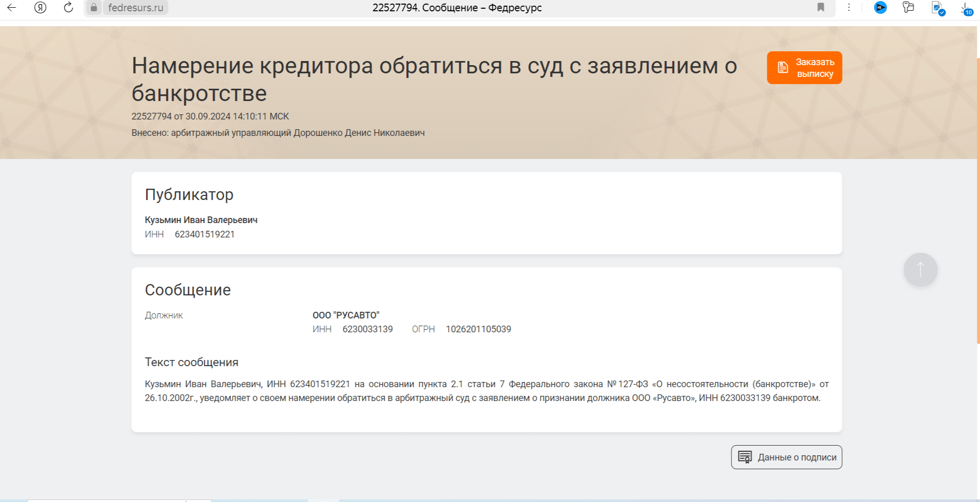This screenshot has height=502, width=980.
Task: Reload the Федресурс page
Action: [68, 8]
